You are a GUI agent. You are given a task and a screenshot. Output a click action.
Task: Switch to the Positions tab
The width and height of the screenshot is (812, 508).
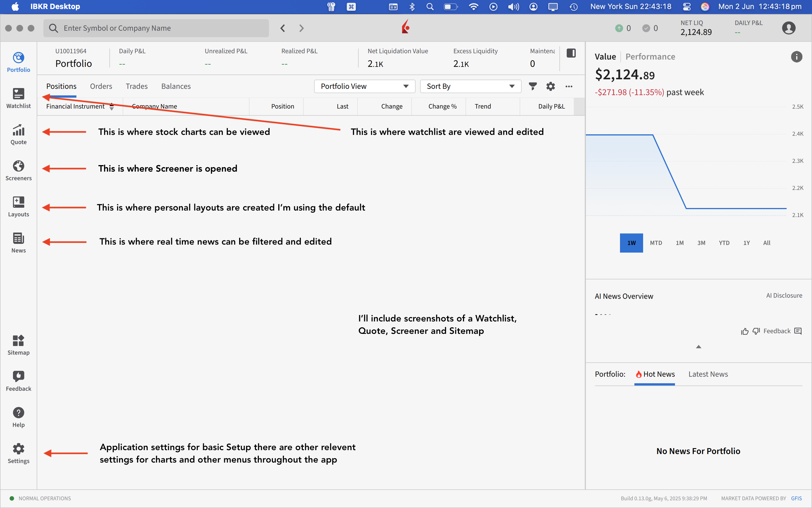point(61,86)
